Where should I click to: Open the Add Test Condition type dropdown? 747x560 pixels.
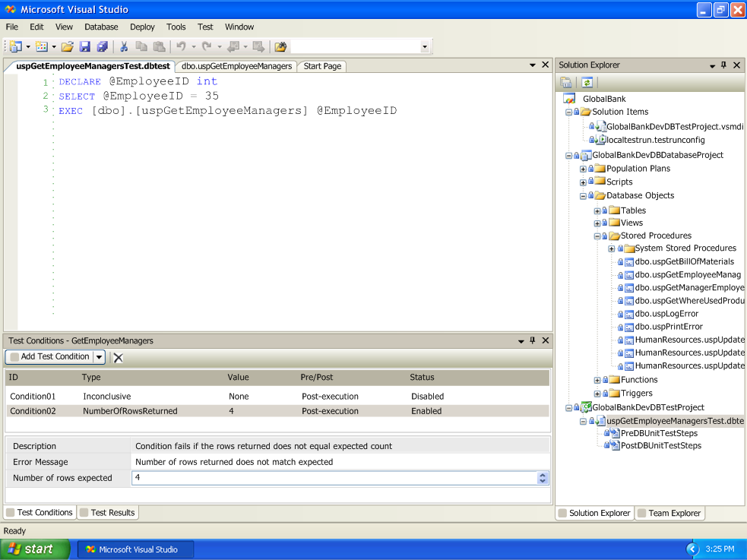tap(99, 356)
